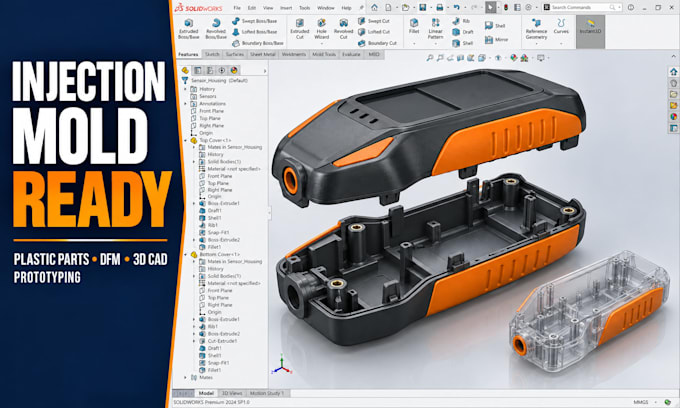Select Cut-Extrude1 in the feature tree
Screen dimensions: 680x408
218,341
